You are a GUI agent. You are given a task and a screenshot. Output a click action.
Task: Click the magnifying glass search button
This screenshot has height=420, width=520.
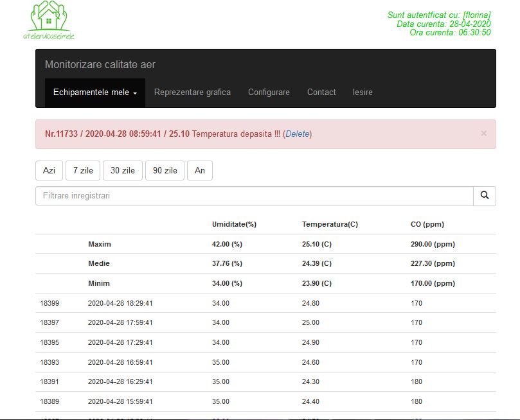pos(484,196)
